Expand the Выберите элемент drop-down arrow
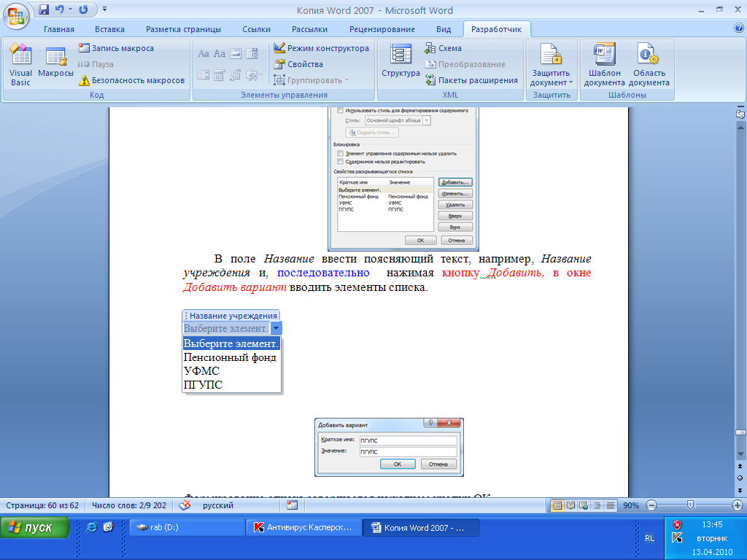The width and height of the screenshot is (747, 560). tap(276, 328)
